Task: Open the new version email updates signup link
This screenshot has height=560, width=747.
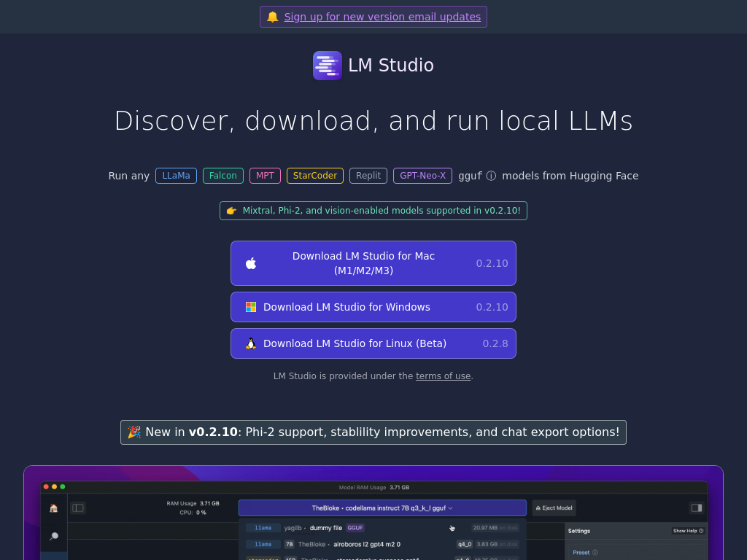Action: pos(382,17)
